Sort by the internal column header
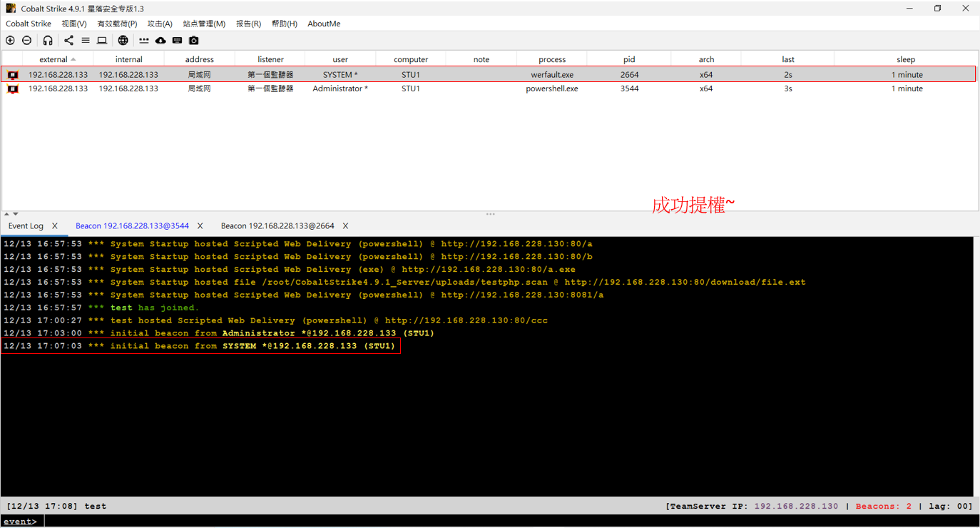This screenshot has width=980, height=528. (128, 59)
